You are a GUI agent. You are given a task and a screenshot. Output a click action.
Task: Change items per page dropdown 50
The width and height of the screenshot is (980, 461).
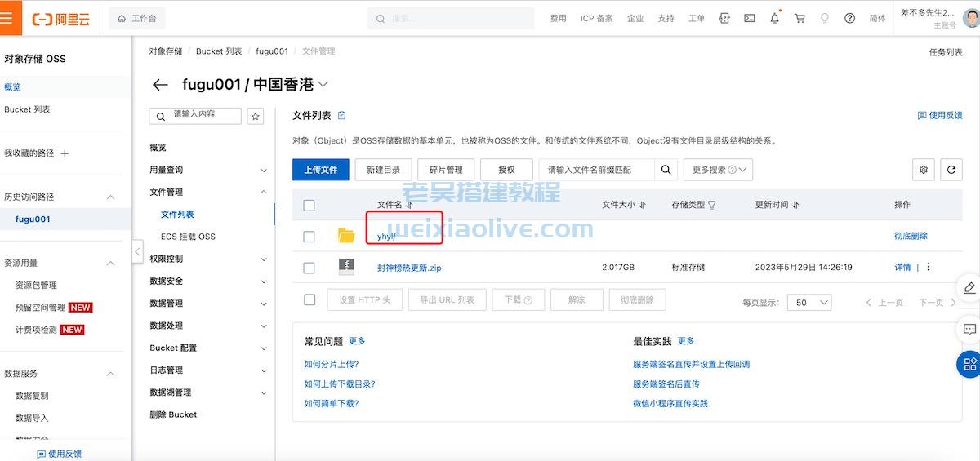coord(810,302)
